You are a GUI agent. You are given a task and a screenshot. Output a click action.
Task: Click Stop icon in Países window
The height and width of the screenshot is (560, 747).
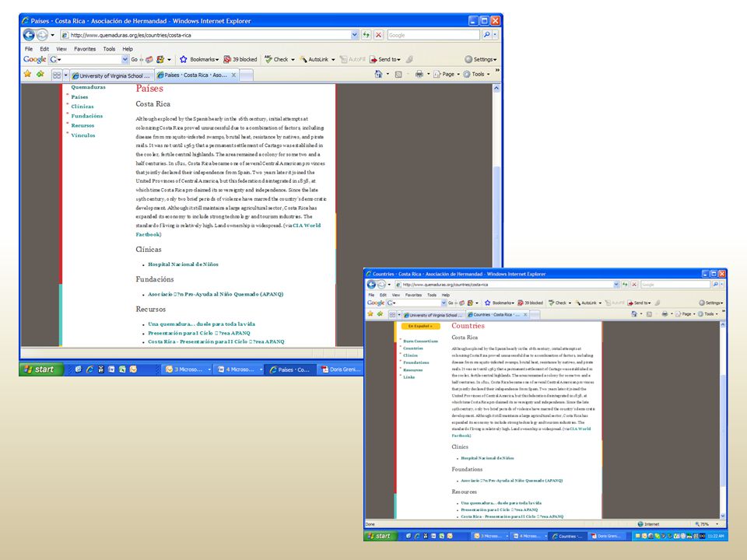(x=378, y=35)
